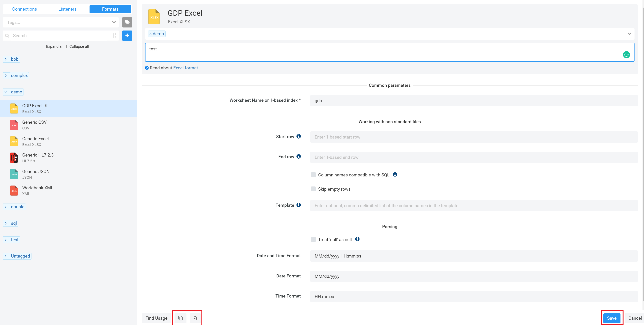Show info for Start row

(x=299, y=136)
